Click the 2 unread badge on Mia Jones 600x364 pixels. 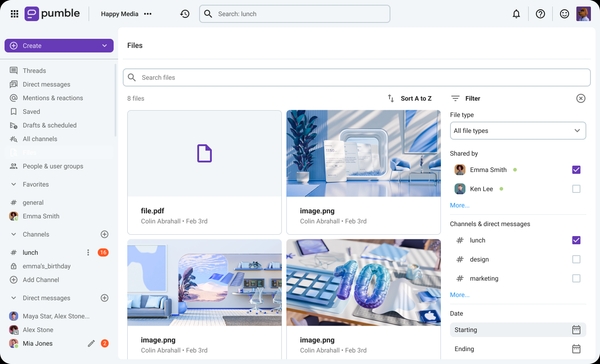(x=104, y=343)
